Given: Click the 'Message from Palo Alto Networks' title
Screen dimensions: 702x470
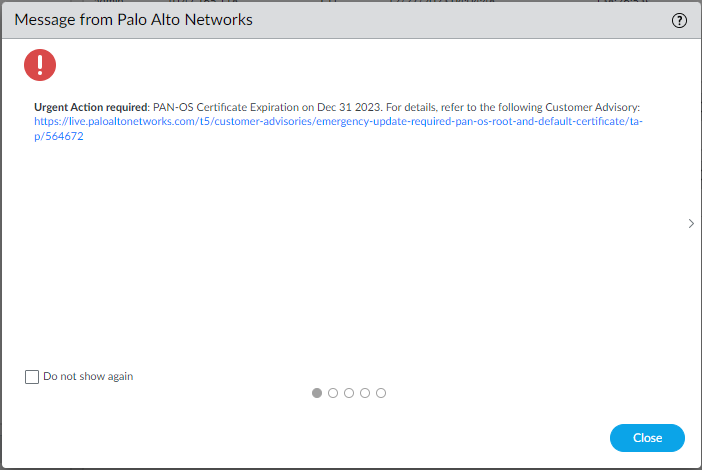Looking at the screenshot, I should [133, 20].
